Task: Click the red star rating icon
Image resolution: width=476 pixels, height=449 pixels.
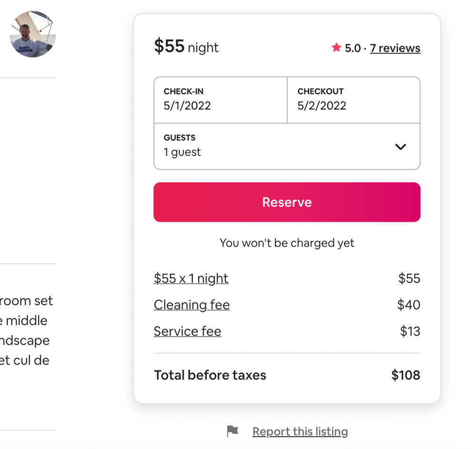Action: (336, 48)
